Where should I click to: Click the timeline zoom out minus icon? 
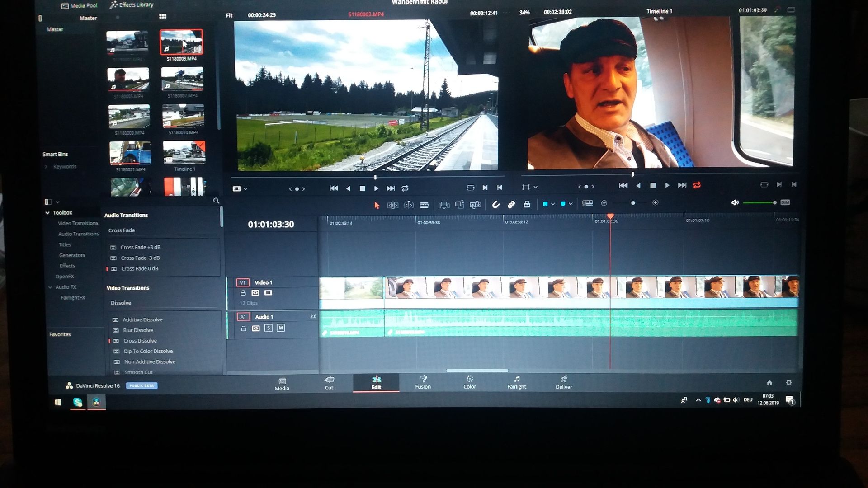point(604,203)
